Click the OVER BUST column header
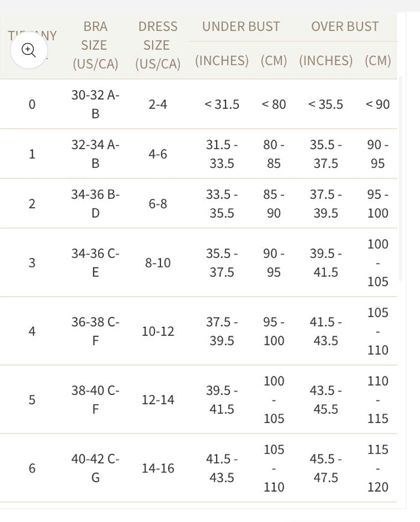This screenshot has width=420, height=522. [345, 27]
